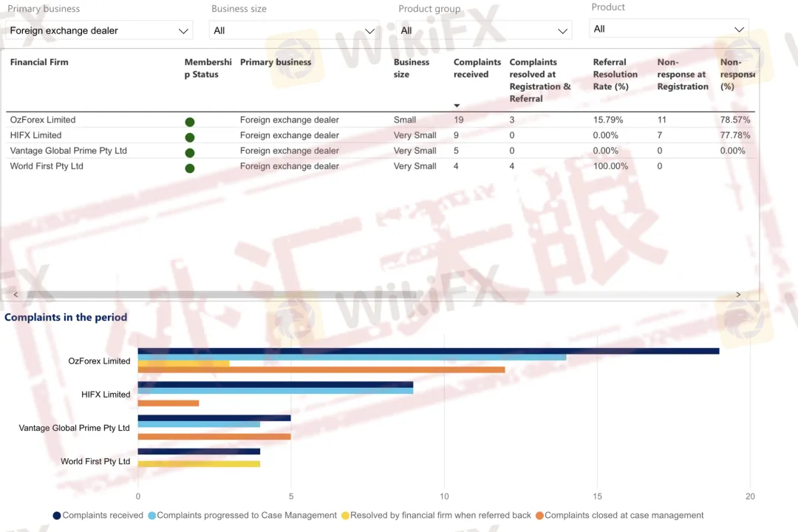798x532 pixels.
Task: Click Complaints closed at case management legend swatch
Action: coord(539,516)
